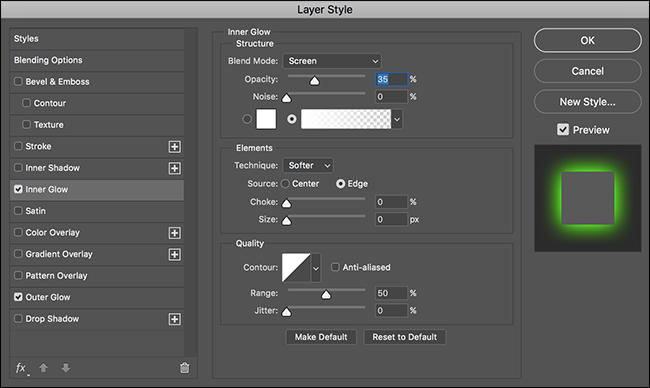Image resolution: width=650 pixels, height=388 pixels.
Task: Choose Center as glow source
Action: 285,184
